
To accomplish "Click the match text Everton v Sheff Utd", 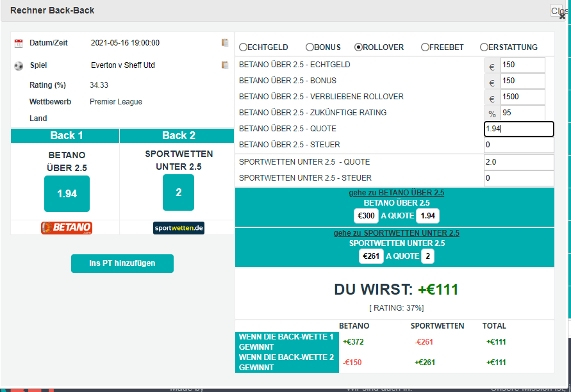I will pos(123,65).
